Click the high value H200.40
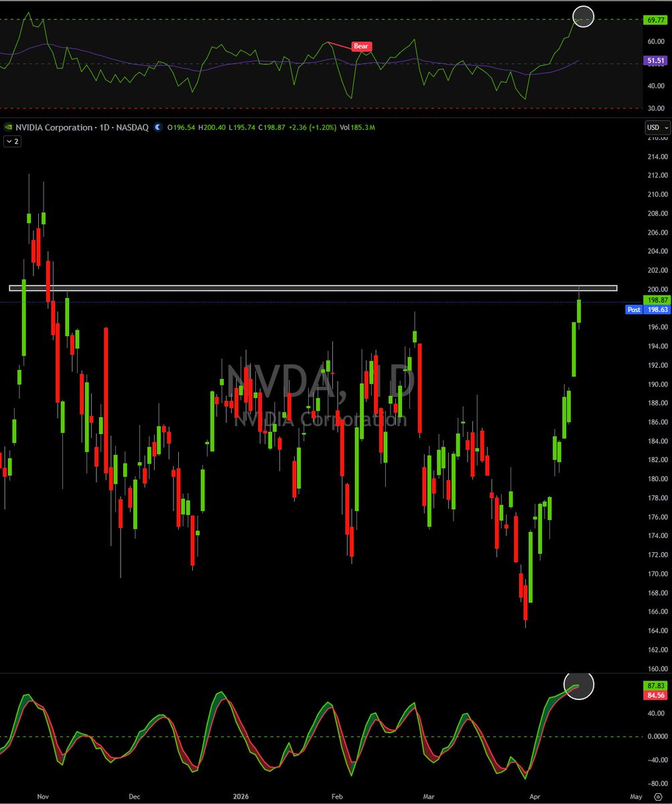This screenshot has height=804, width=672. coord(212,127)
